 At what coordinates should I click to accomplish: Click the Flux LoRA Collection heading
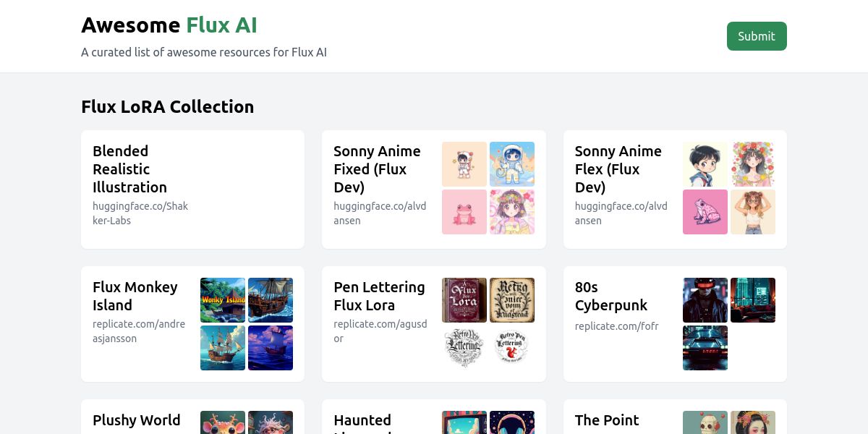pos(168,107)
